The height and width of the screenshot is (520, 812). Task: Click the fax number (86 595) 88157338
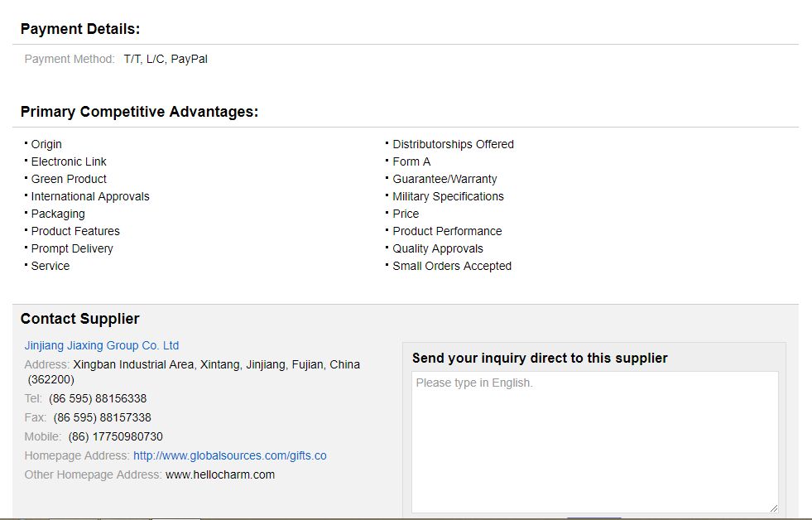point(103,418)
